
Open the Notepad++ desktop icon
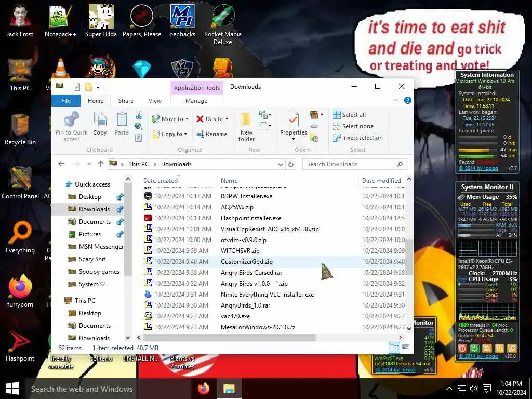pos(60,21)
